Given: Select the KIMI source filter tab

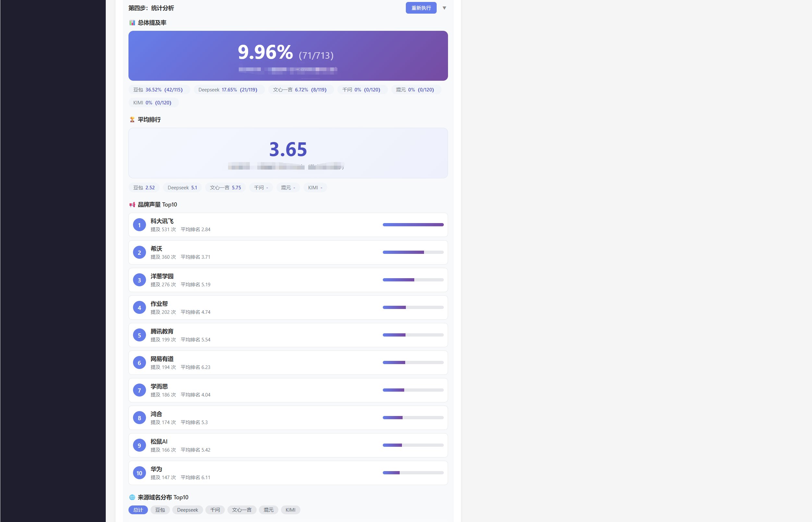Looking at the screenshot, I should point(290,510).
